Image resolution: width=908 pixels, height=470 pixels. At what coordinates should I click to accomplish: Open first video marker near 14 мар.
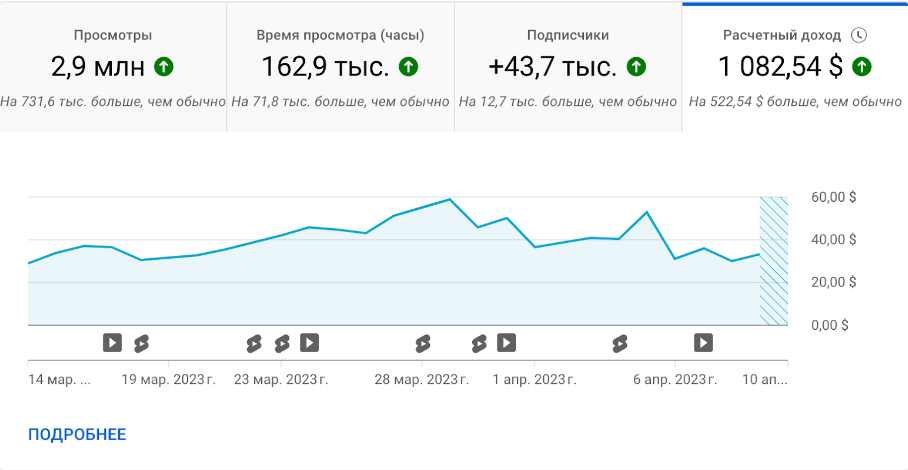click(x=112, y=343)
